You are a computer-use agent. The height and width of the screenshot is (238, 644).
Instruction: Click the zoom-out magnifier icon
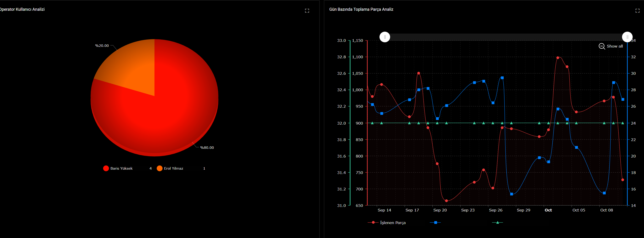coord(602,46)
